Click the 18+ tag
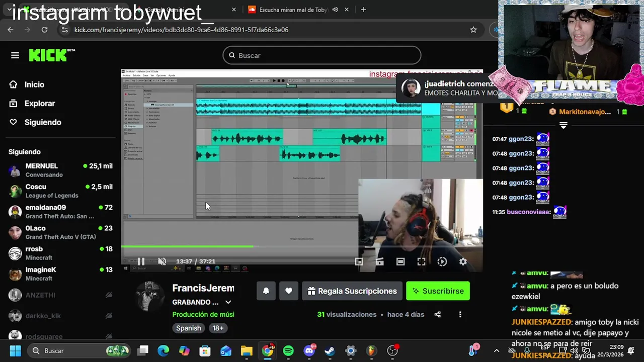 click(x=218, y=328)
